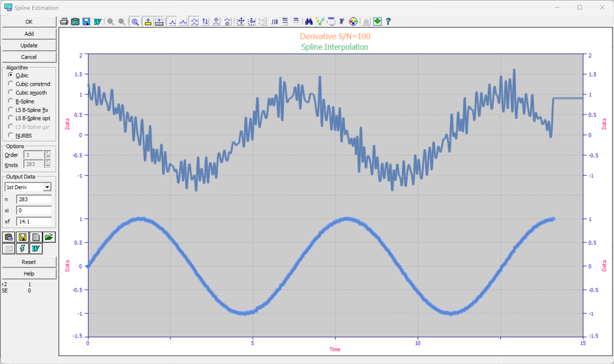Click the Update button

[29, 45]
